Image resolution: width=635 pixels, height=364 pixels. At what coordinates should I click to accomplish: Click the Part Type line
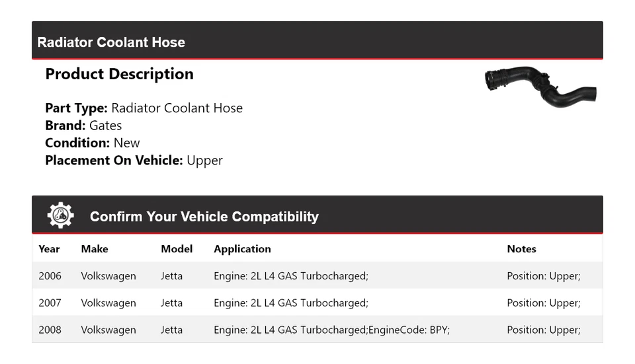click(x=144, y=108)
